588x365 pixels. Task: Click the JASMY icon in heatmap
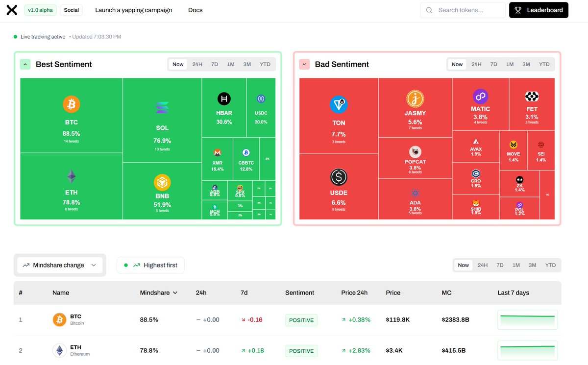[415, 99]
